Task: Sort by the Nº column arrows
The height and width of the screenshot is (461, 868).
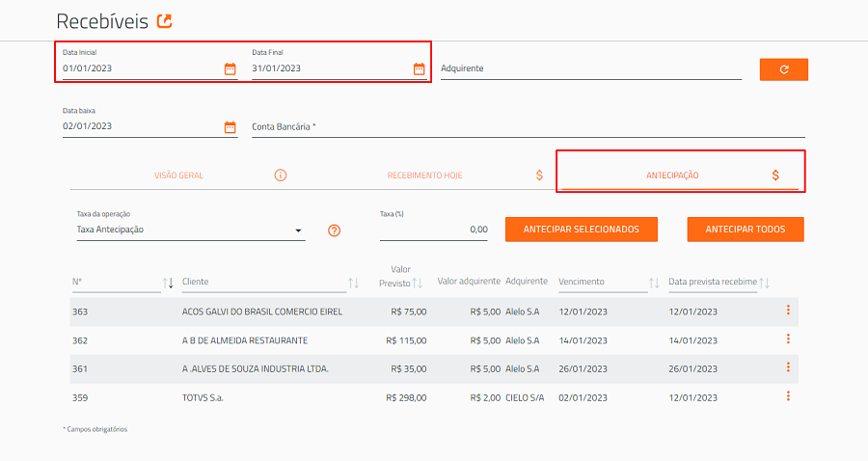Action: tap(168, 284)
